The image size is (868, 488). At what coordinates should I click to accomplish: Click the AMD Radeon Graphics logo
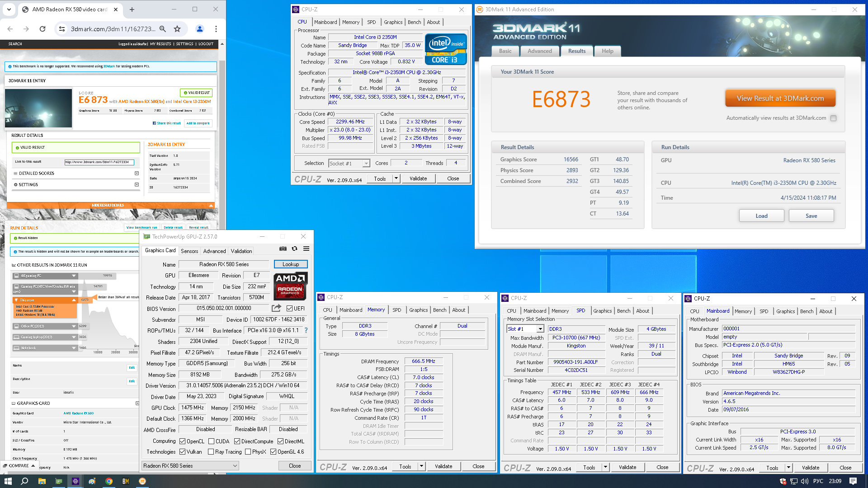click(x=291, y=285)
